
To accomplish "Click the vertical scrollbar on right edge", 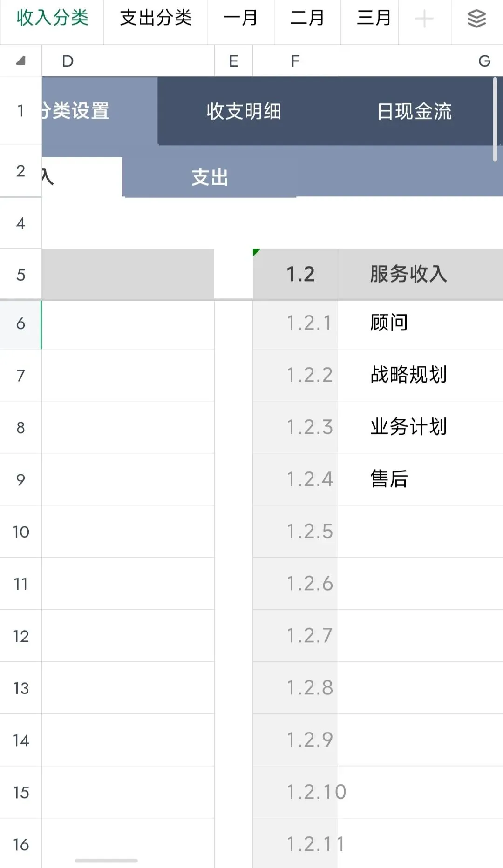I will point(495,120).
